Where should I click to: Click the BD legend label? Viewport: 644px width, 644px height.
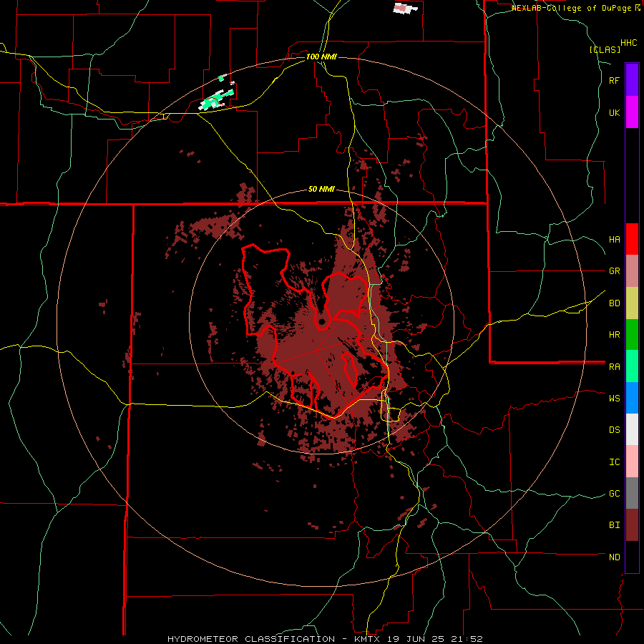click(x=614, y=303)
